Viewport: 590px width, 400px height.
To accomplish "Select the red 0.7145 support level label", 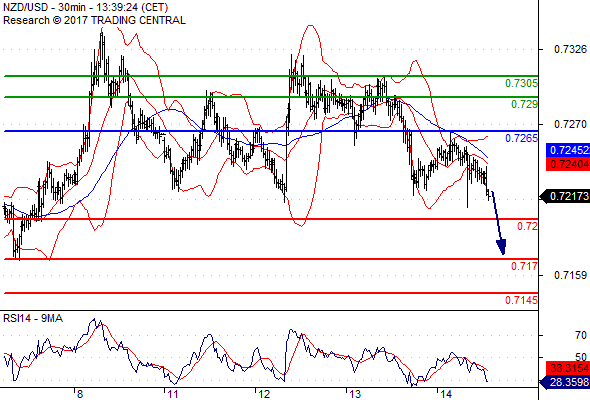I will click(521, 300).
